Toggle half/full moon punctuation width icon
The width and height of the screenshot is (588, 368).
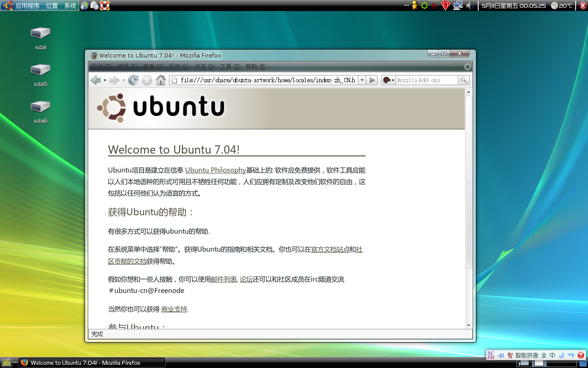[562, 355]
